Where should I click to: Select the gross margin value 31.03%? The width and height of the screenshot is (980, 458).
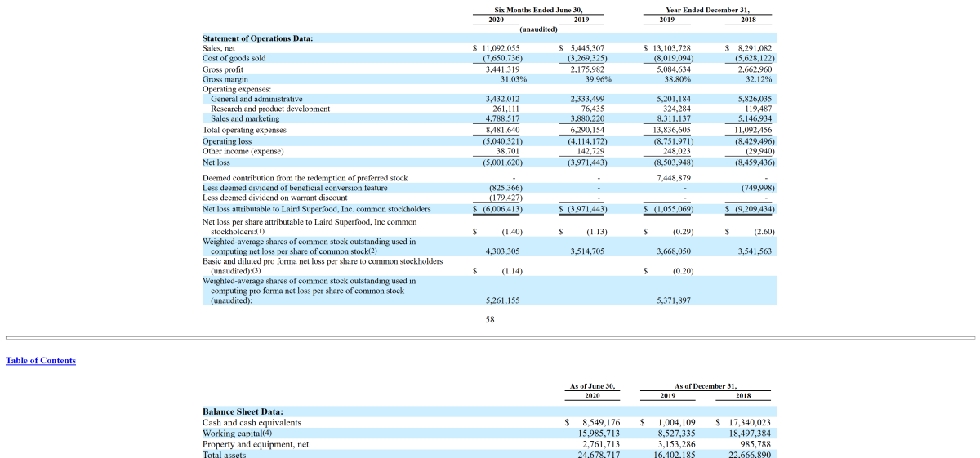coord(514,79)
